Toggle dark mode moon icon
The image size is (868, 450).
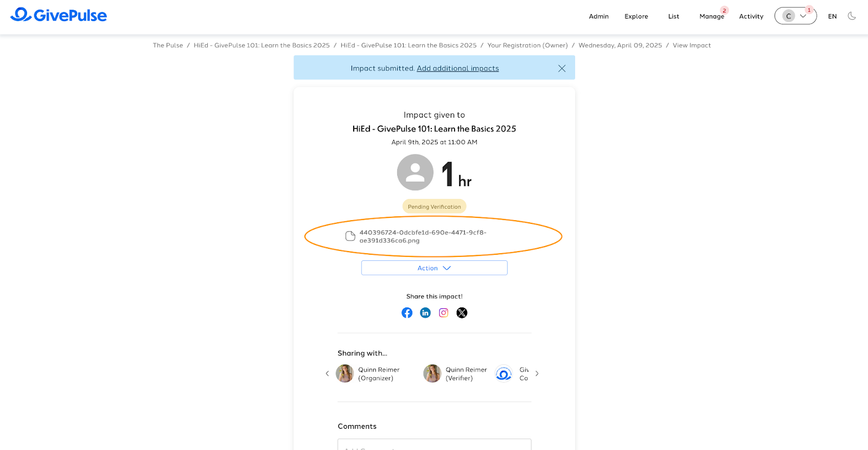[x=852, y=16]
